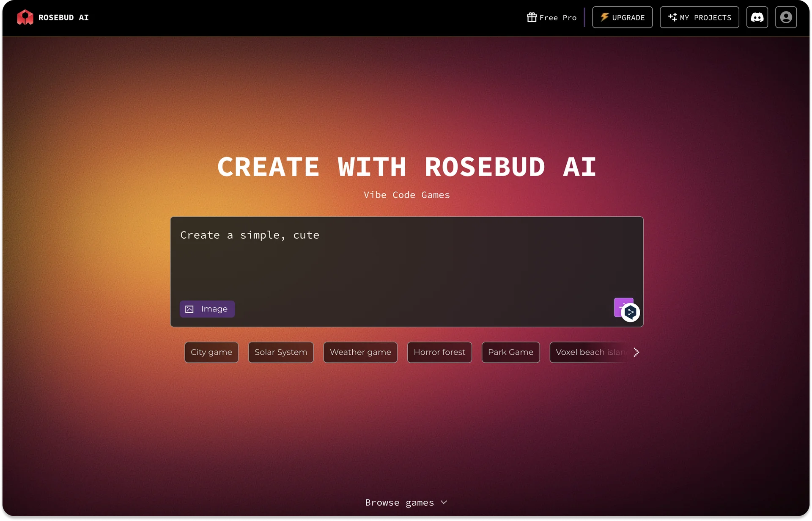812x521 pixels.
Task: Open the Discord icon in the top bar
Action: pyautogui.click(x=757, y=17)
